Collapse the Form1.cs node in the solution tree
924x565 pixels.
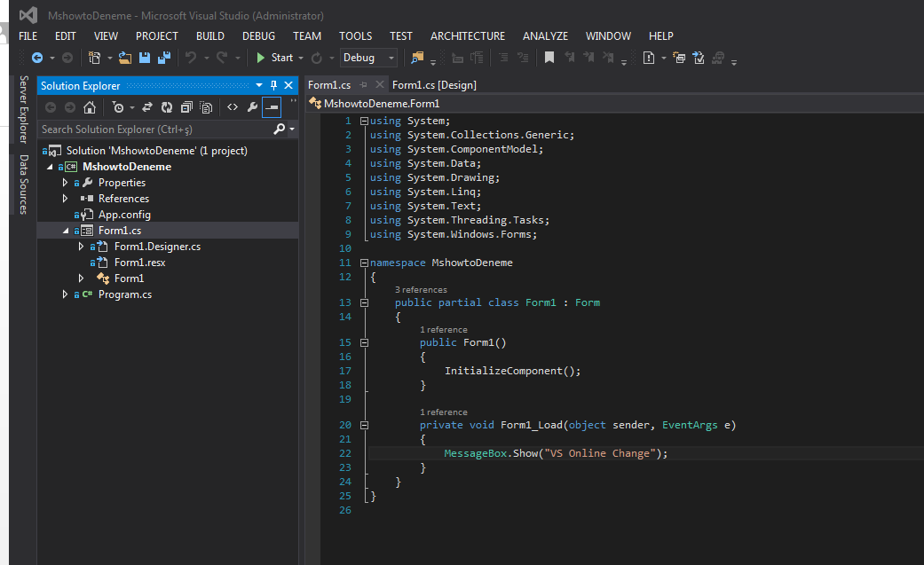(66, 231)
